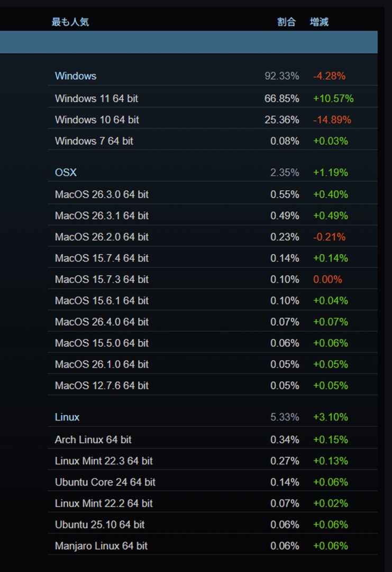The height and width of the screenshot is (572, 392).
Task: Click Linux Mint 22.3 64 bit entry
Action: click(104, 461)
